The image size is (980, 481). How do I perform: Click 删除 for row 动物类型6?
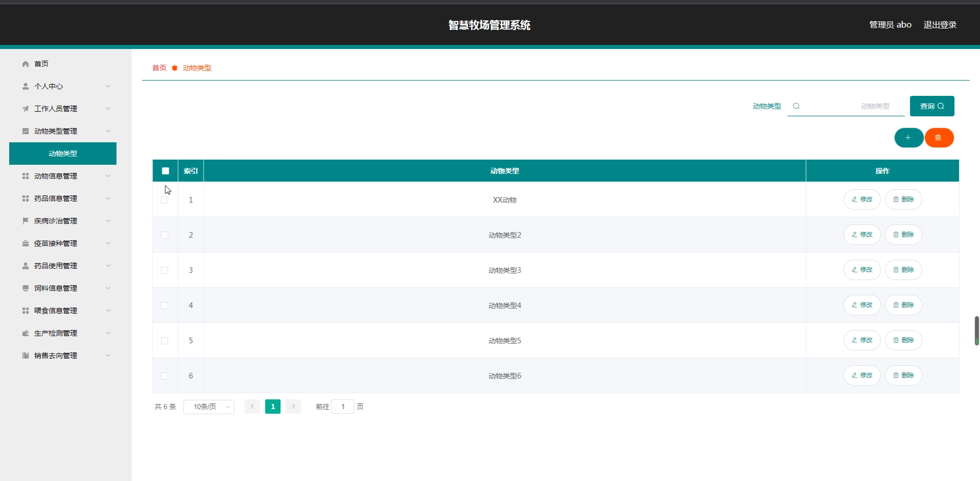903,375
